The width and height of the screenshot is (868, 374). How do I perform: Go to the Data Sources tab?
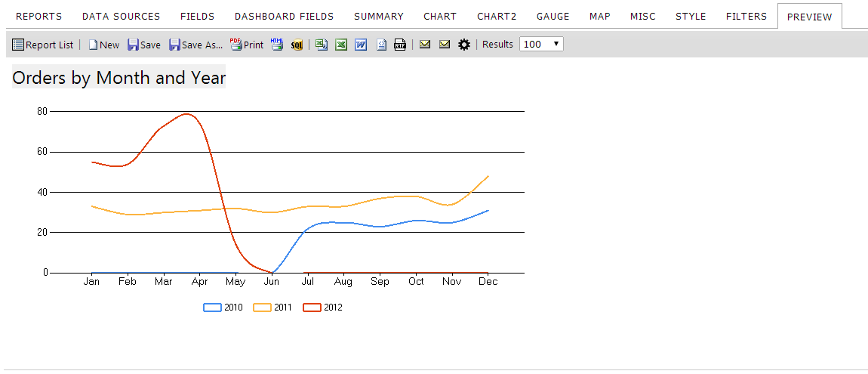[122, 17]
